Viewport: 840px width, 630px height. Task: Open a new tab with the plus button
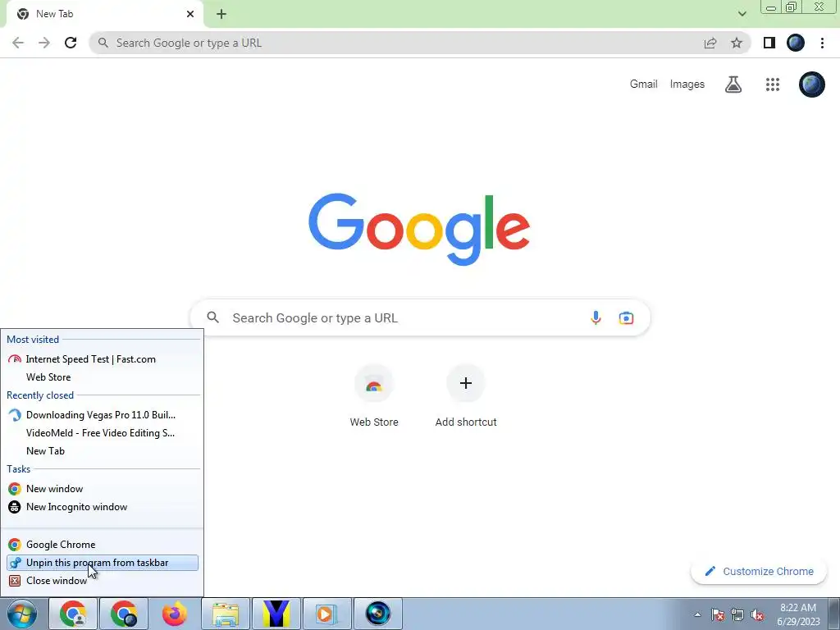point(221,14)
